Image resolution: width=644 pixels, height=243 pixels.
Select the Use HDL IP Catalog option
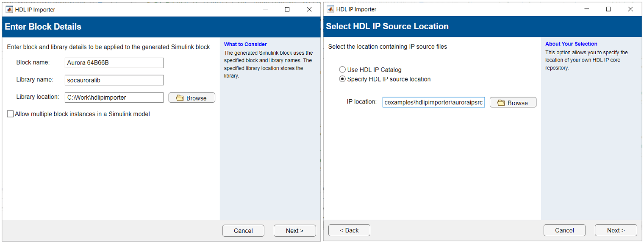point(342,70)
